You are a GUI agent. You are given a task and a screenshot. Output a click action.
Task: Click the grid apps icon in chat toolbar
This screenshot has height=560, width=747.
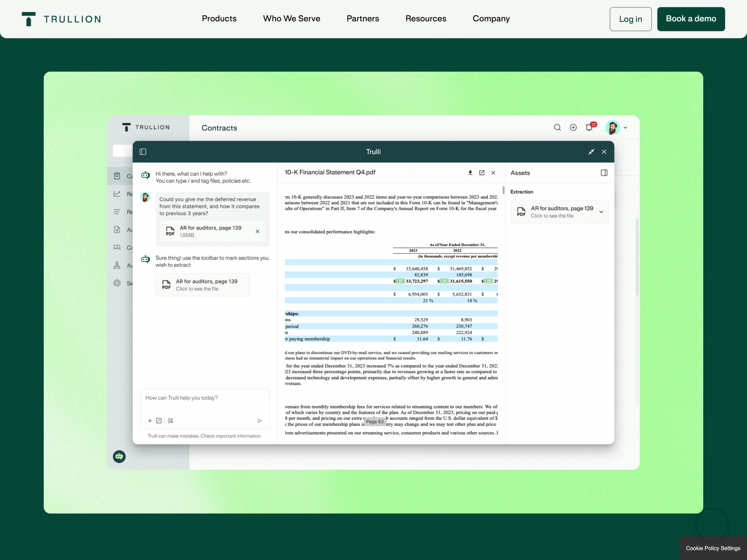coord(170,421)
